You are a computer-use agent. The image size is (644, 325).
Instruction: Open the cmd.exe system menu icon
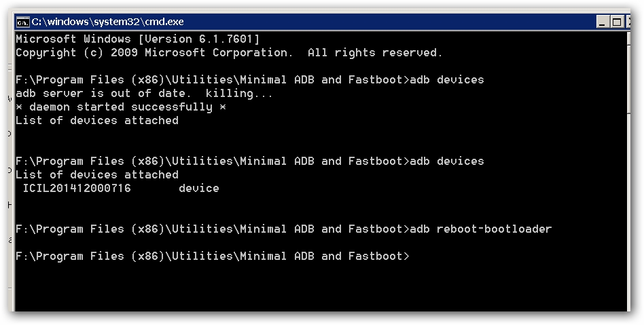click(22, 22)
